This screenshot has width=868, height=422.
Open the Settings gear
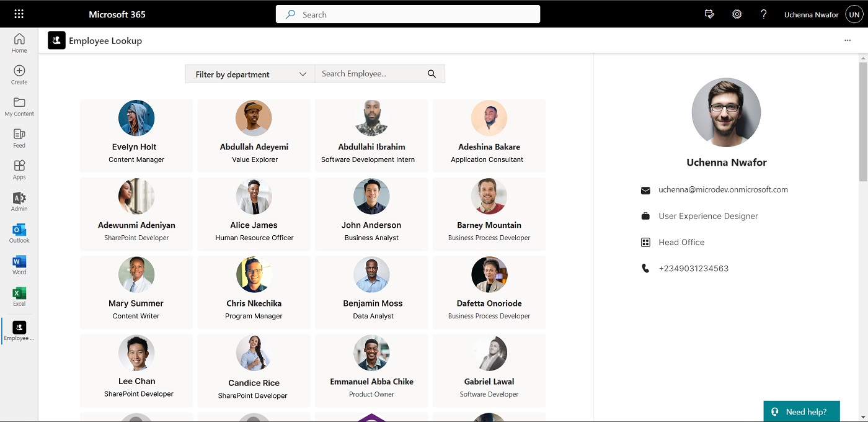(737, 14)
